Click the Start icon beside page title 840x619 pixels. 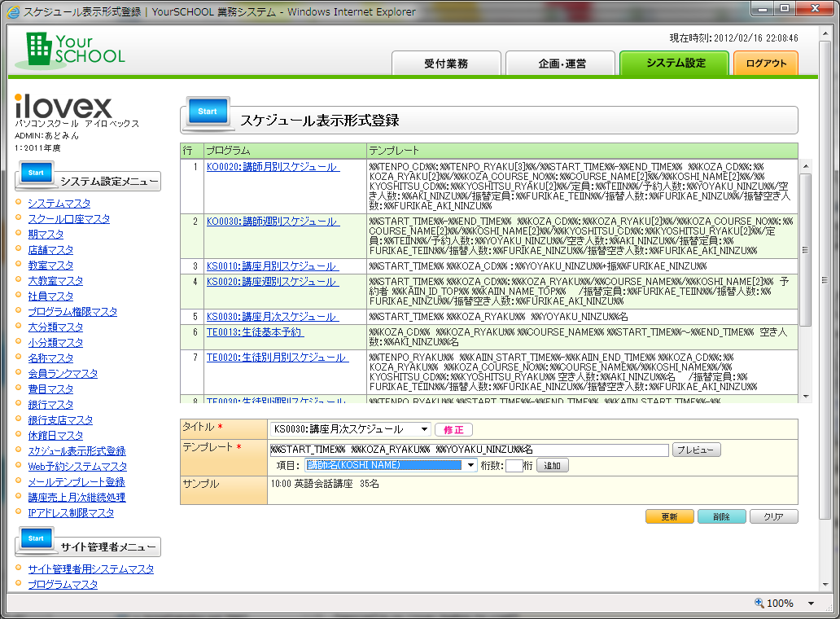pos(207,112)
